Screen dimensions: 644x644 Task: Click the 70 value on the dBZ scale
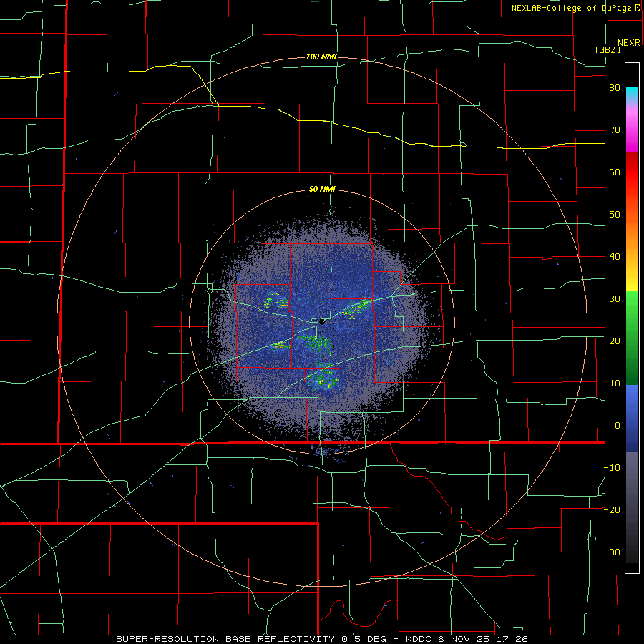point(615,130)
